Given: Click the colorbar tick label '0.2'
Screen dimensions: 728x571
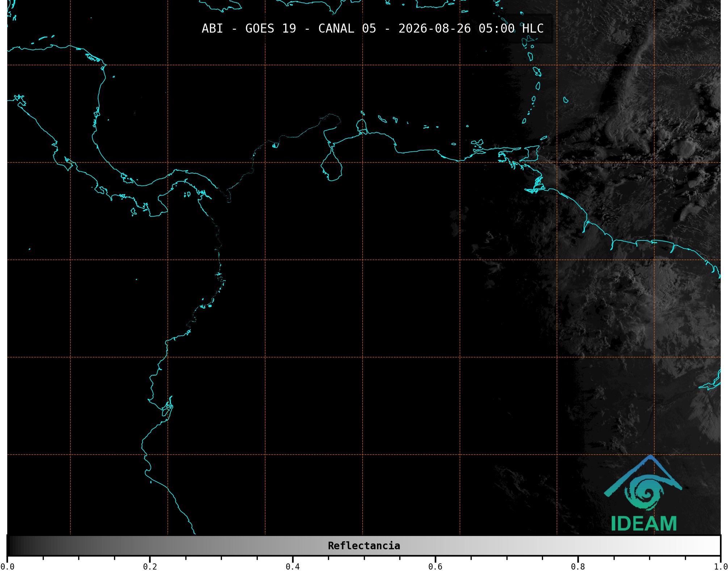Looking at the screenshot, I should coord(150,566).
